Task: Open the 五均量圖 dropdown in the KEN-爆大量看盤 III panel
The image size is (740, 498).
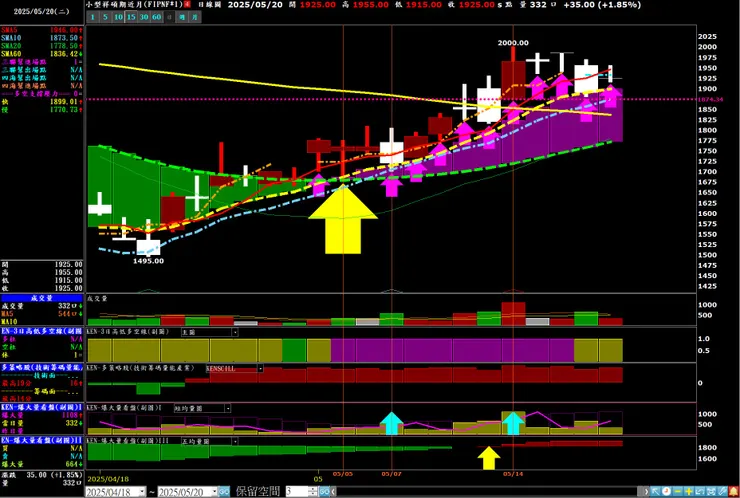Action: coord(235,441)
